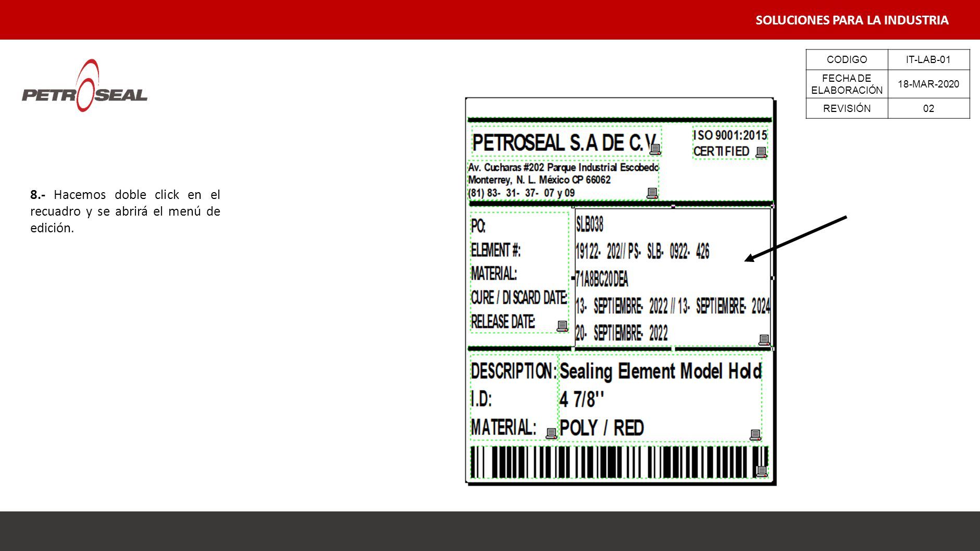This screenshot has height=551, width=980.
Task: Click the data-source icon in ISO 9001:2015 box
Action: (761, 152)
